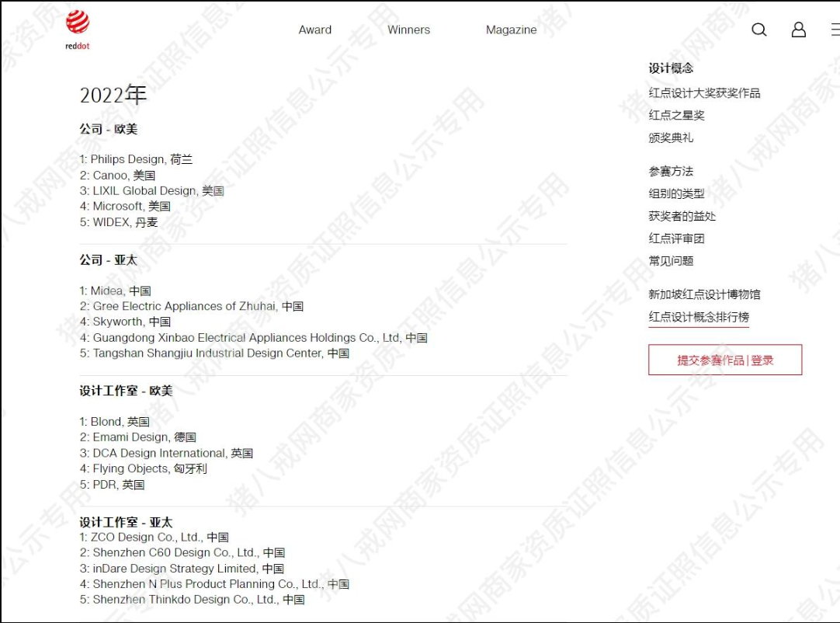
Task: Click the 2022年 heading
Action: tap(113, 95)
